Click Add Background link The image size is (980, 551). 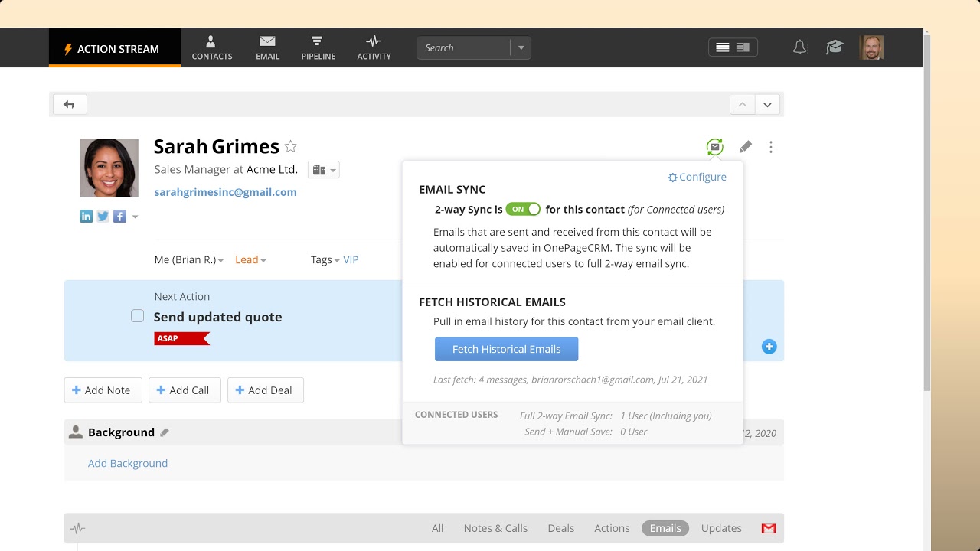pos(128,463)
